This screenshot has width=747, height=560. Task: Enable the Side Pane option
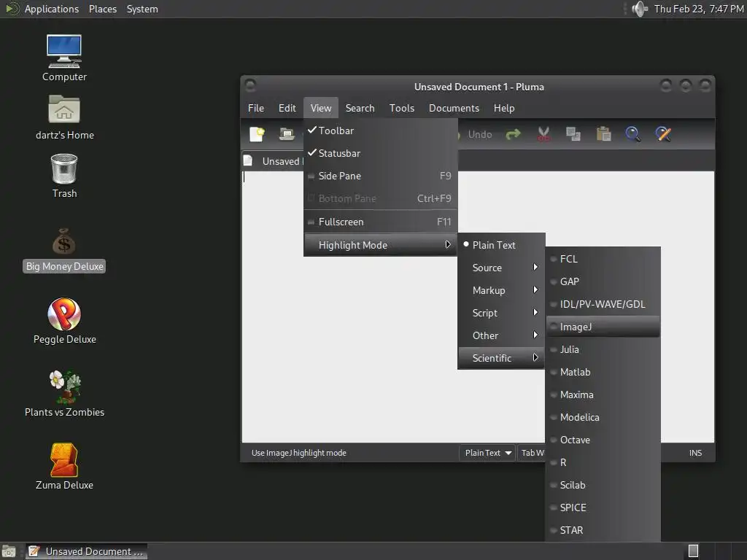(x=380, y=176)
